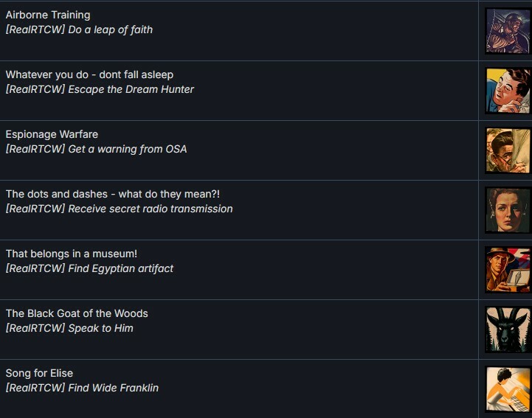This screenshot has width=532, height=418.
Task: Open the sleeping man achievement icon
Action: (x=508, y=91)
